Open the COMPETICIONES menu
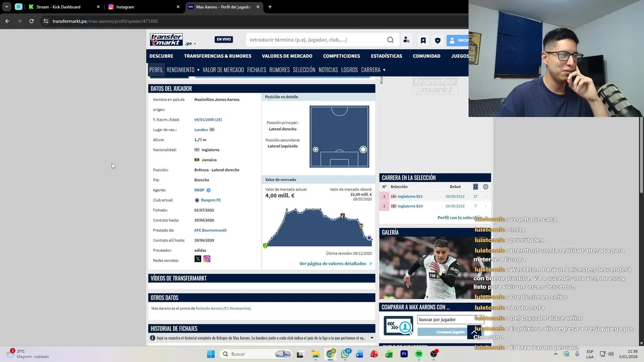644x362 pixels. coord(342,56)
